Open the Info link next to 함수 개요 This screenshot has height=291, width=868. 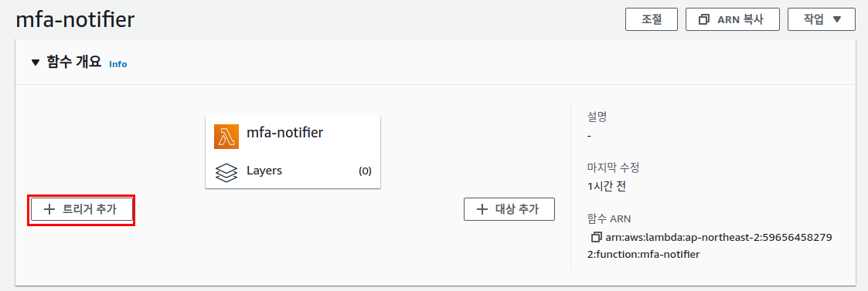click(x=118, y=64)
